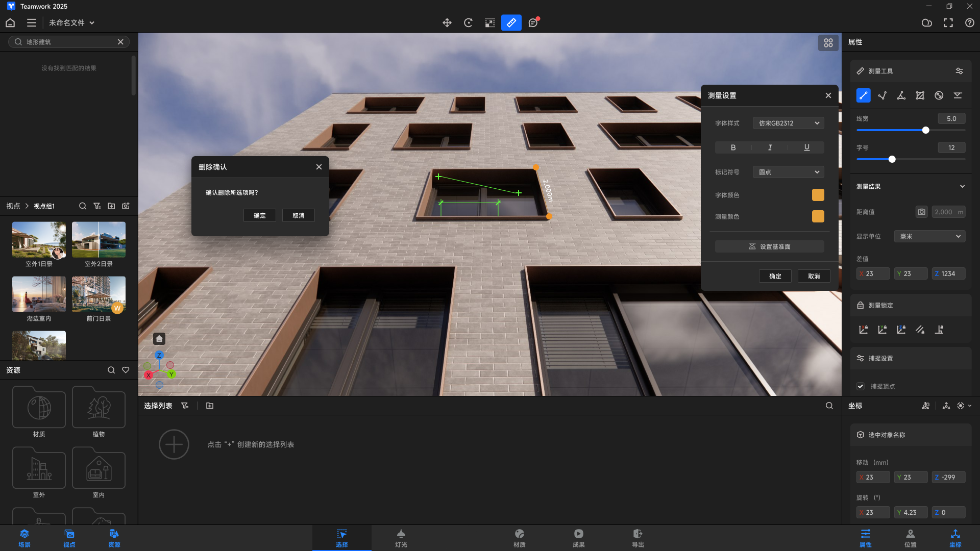The height and width of the screenshot is (551, 980).
Task: Toggle underline text style in 测量设置
Action: 806,147
